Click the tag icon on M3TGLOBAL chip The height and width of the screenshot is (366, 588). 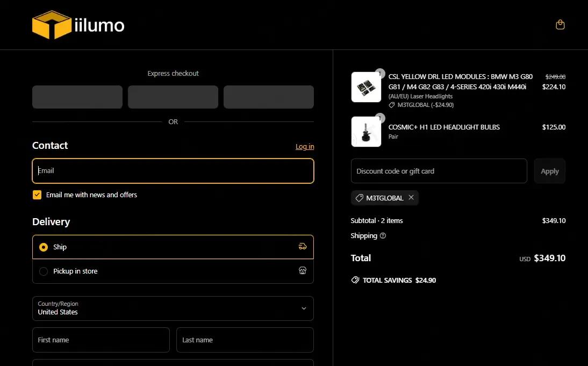(x=359, y=198)
